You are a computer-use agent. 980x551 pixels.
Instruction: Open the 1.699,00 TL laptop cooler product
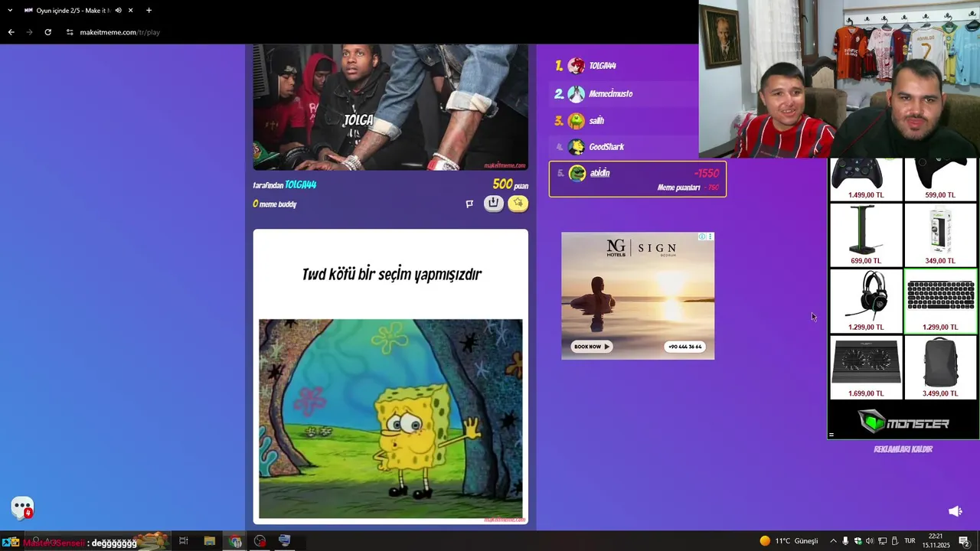[866, 367]
